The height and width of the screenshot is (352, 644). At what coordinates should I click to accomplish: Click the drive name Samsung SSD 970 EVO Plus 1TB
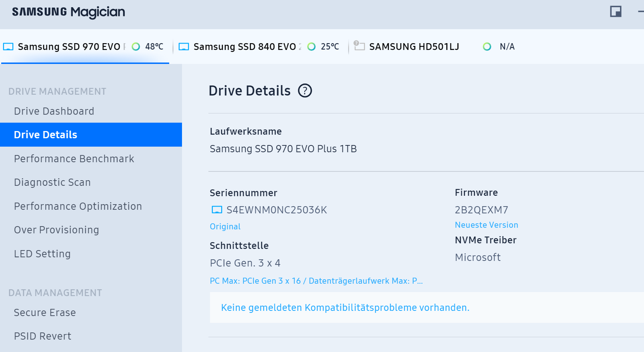tap(283, 149)
